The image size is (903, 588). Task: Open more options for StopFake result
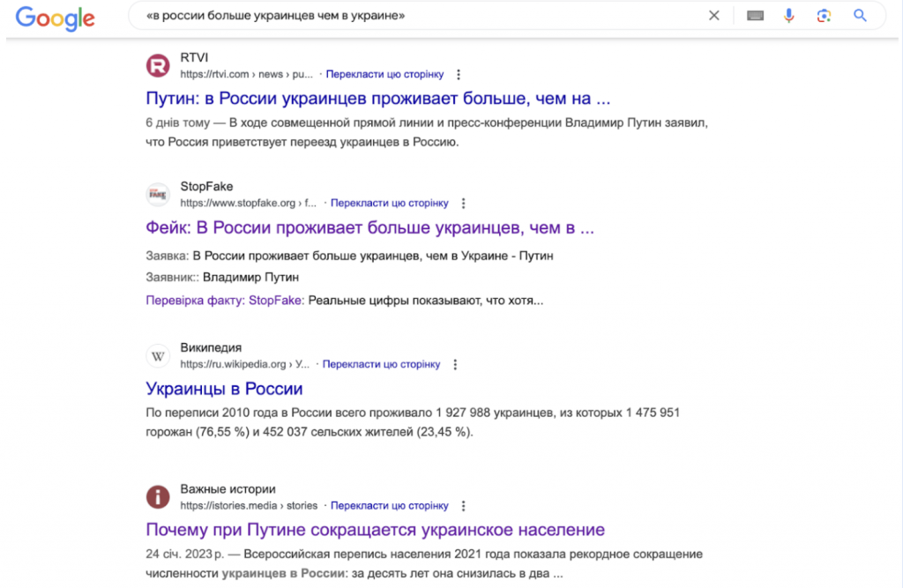tap(464, 204)
